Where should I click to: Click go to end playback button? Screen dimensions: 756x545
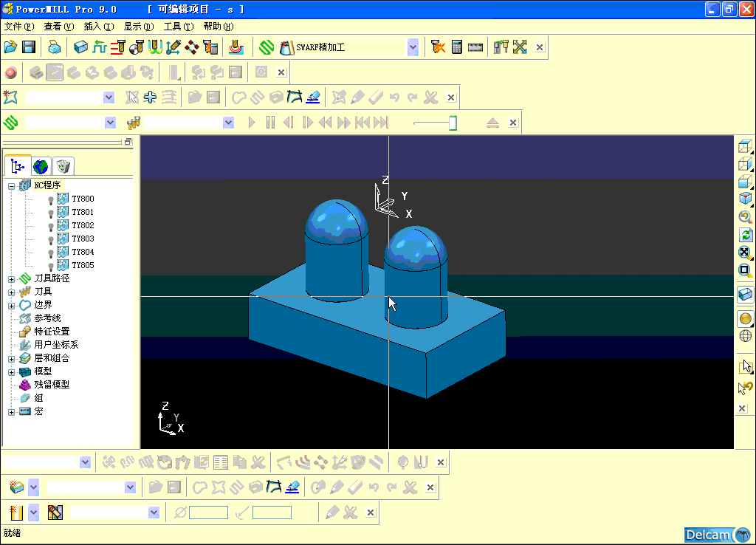(381, 123)
